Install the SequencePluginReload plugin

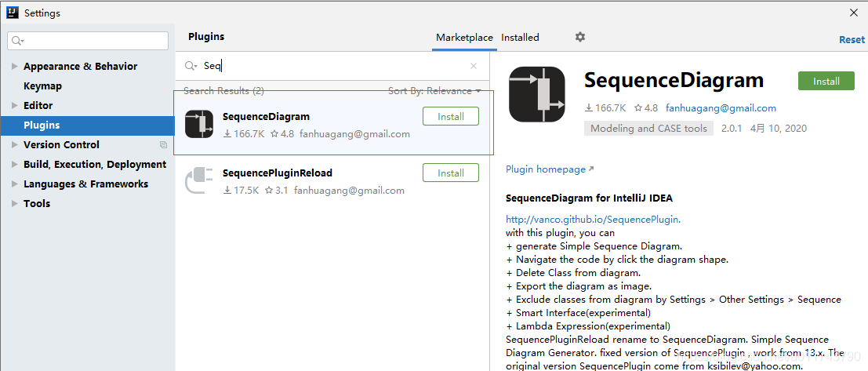(451, 173)
